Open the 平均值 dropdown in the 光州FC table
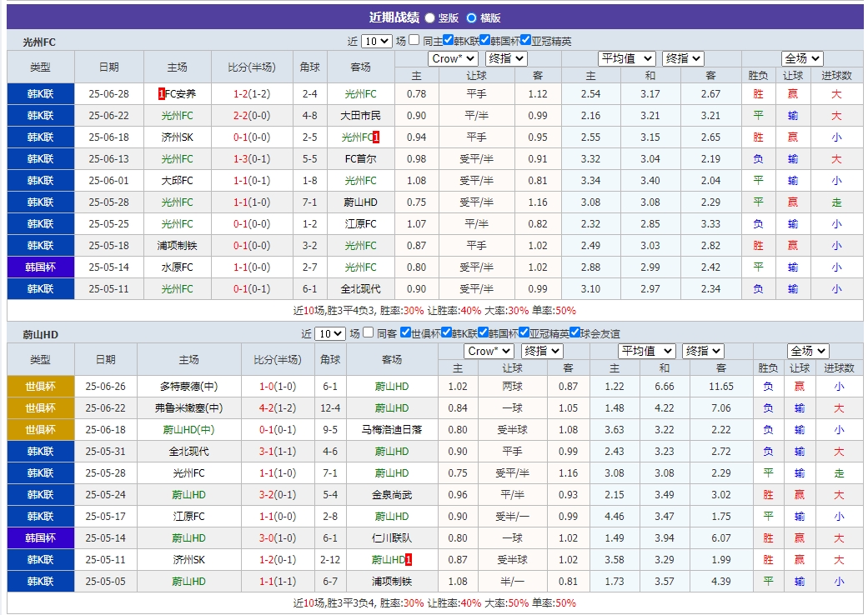The width and height of the screenshot is (868, 615). pos(627,58)
